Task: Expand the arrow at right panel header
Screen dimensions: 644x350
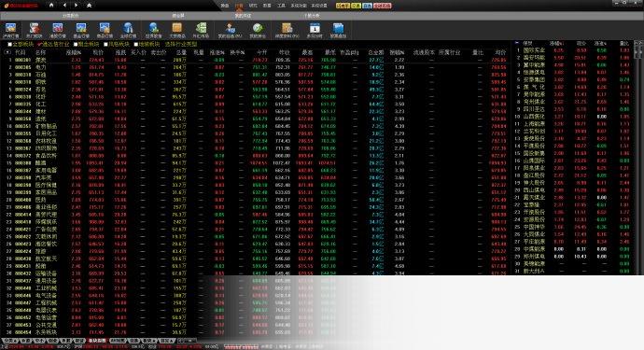Action: (517, 43)
